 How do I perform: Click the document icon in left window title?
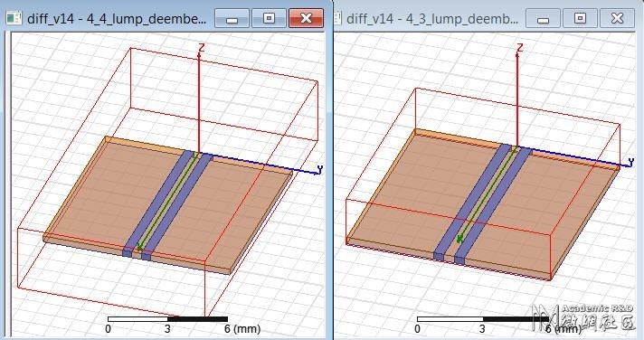pyautogui.click(x=14, y=18)
